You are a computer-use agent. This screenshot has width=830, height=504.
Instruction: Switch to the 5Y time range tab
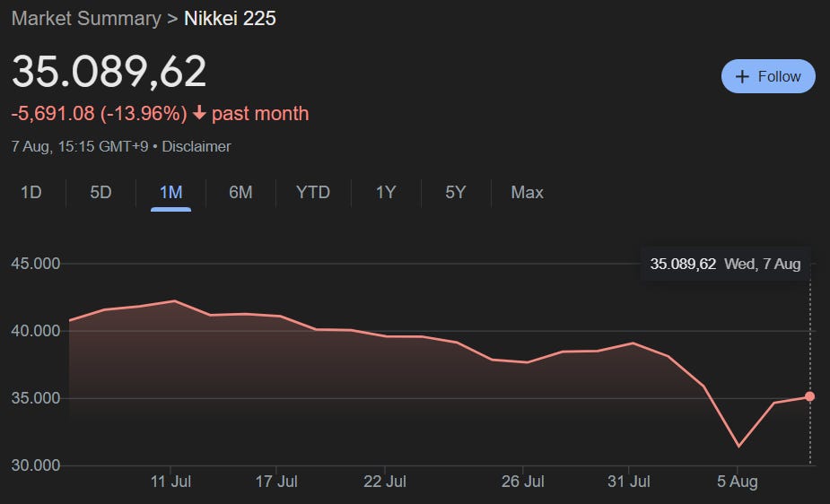455,192
